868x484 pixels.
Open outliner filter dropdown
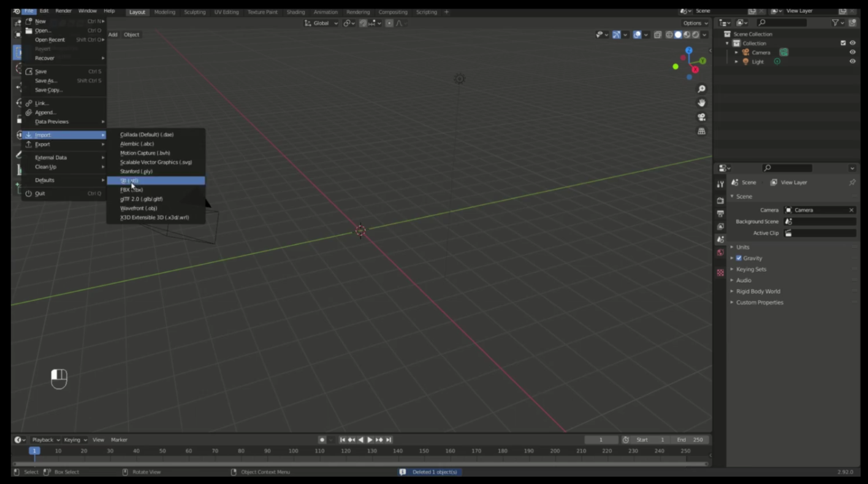tap(837, 23)
